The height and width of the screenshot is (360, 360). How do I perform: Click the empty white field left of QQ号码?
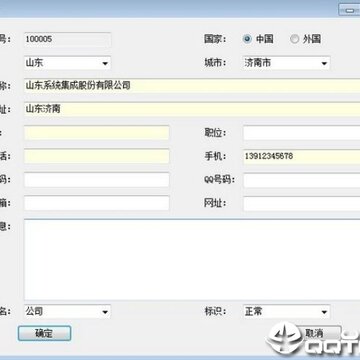click(97, 180)
